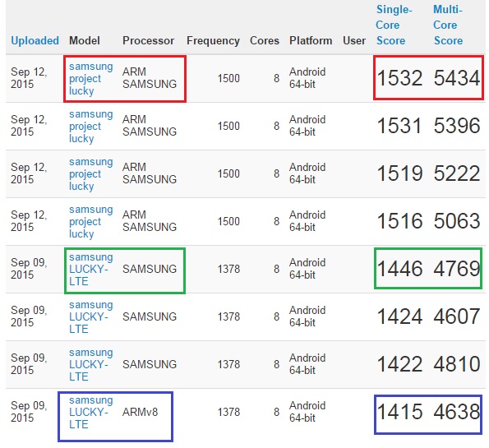Image resolution: width=489 pixels, height=448 pixels.
Task: Click the Frequency column header
Action: 213,40
